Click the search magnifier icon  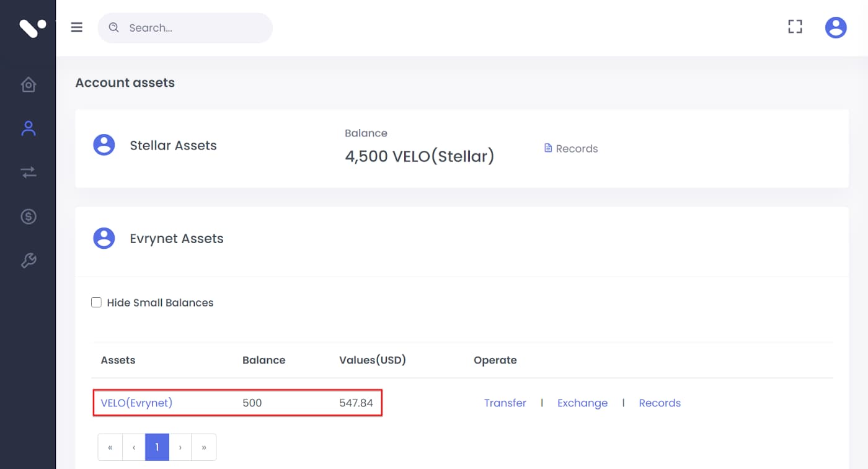[x=113, y=27]
